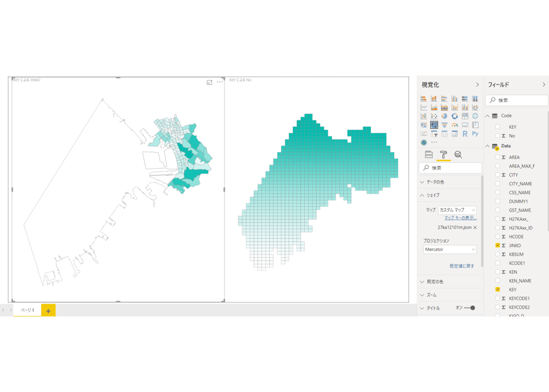
Task: Click previous page navigation arrow
Action: (3, 310)
